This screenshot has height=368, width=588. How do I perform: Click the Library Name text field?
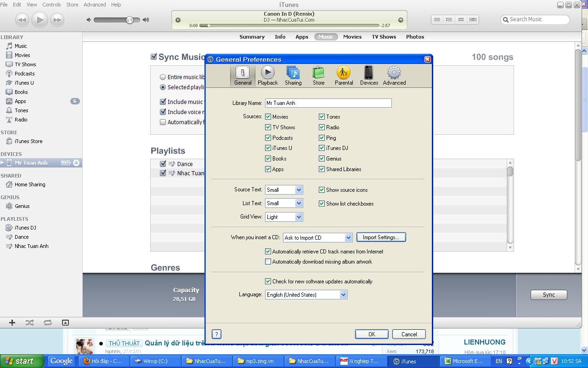pos(328,103)
